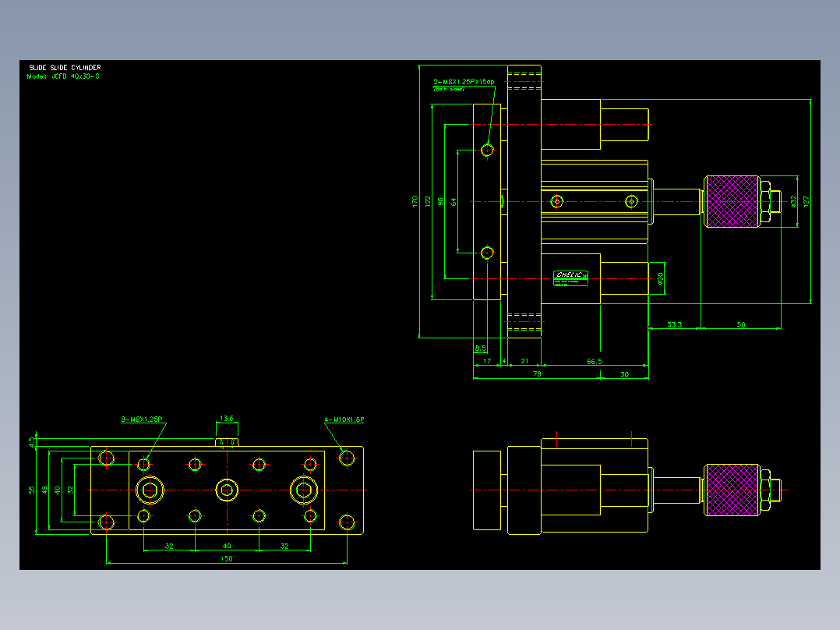Select the 150 overall width dimension
The width and height of the screenshot is (840, 630).
click(x=227, y=559)
